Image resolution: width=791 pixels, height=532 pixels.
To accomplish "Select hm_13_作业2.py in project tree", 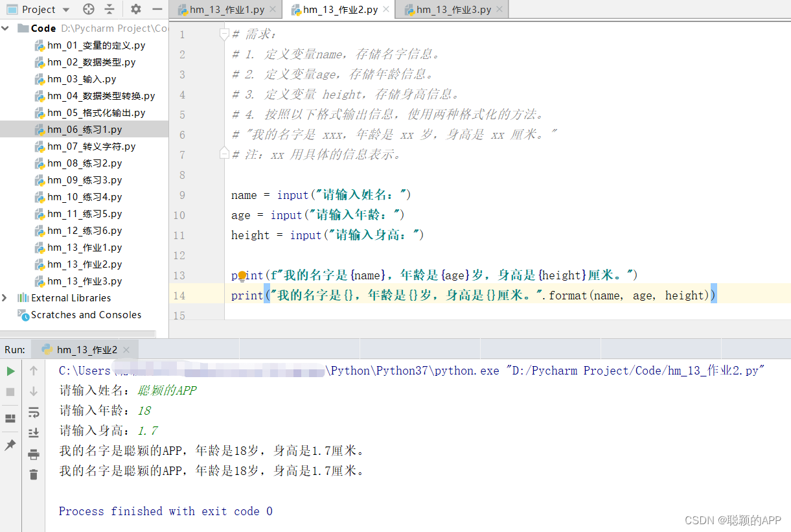I will pyautogui.click(x=84, y=264).
